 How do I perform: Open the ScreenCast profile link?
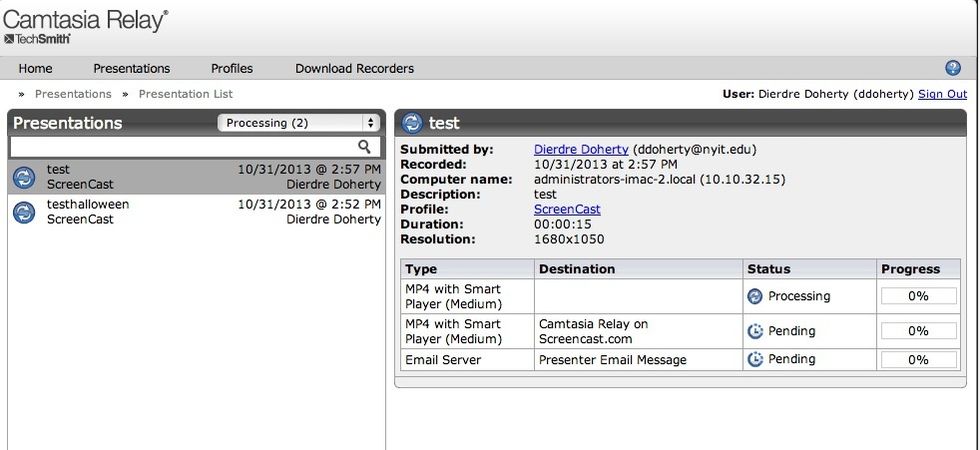pyautogui.click(x=567, y=209)
